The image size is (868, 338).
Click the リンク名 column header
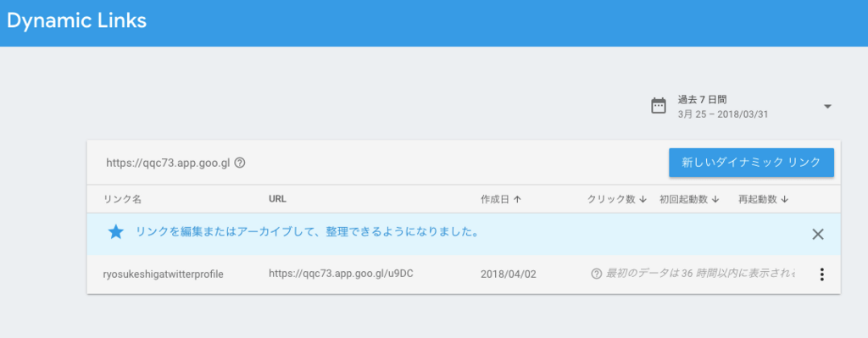coord(122,200)
